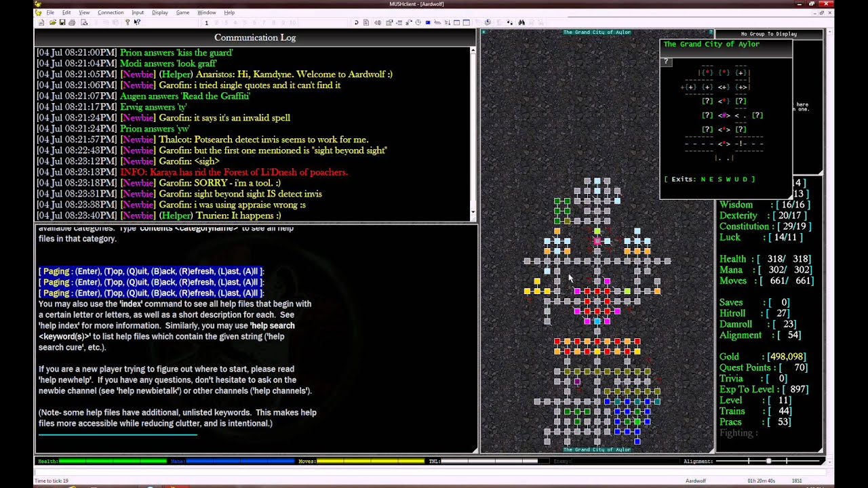This screenshot has height=488, width=868.
Task: Click the reconnect arrow toolbar icon
Action: pos(356,22)
